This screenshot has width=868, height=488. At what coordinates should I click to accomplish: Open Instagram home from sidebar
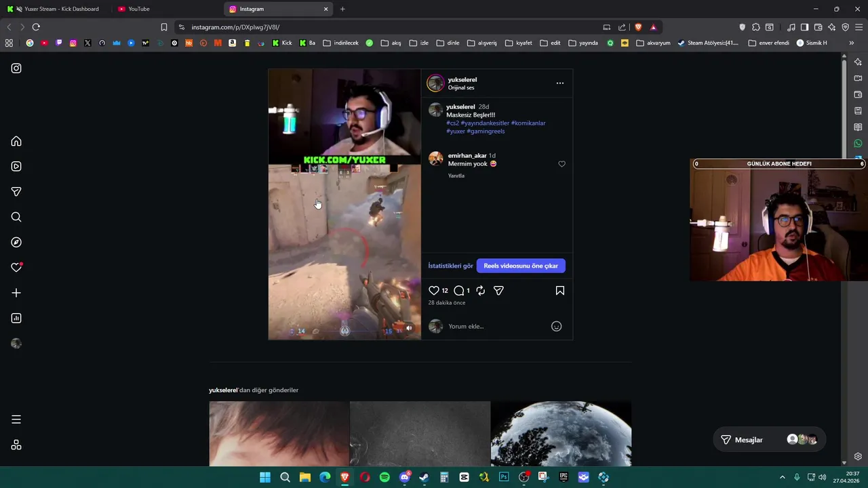pos(16,141)
